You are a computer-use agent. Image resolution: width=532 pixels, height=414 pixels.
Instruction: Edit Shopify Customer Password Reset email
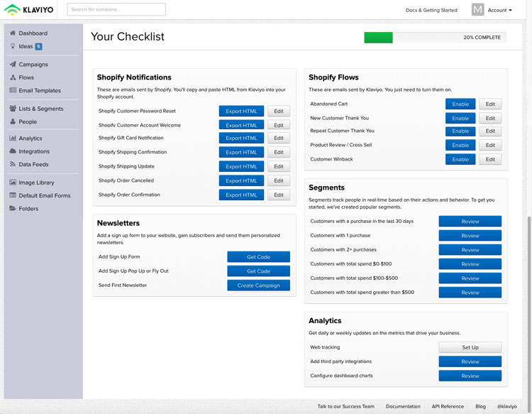pos(279,111)
